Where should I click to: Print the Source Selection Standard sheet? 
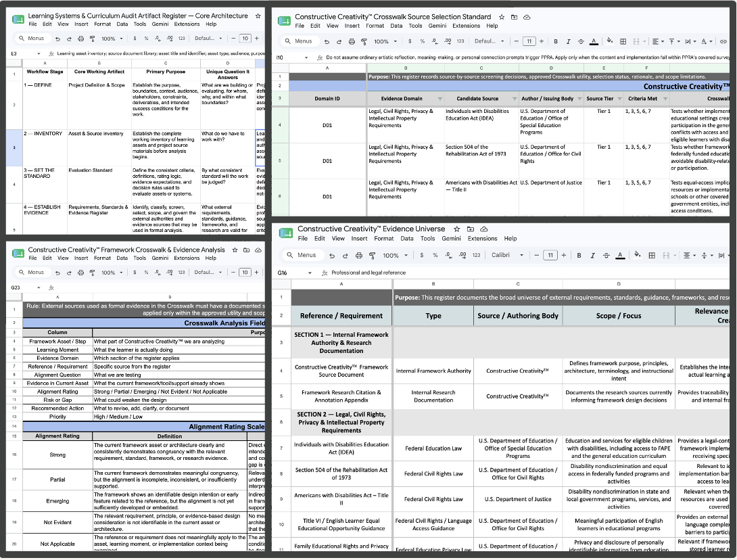coord(352,41)
